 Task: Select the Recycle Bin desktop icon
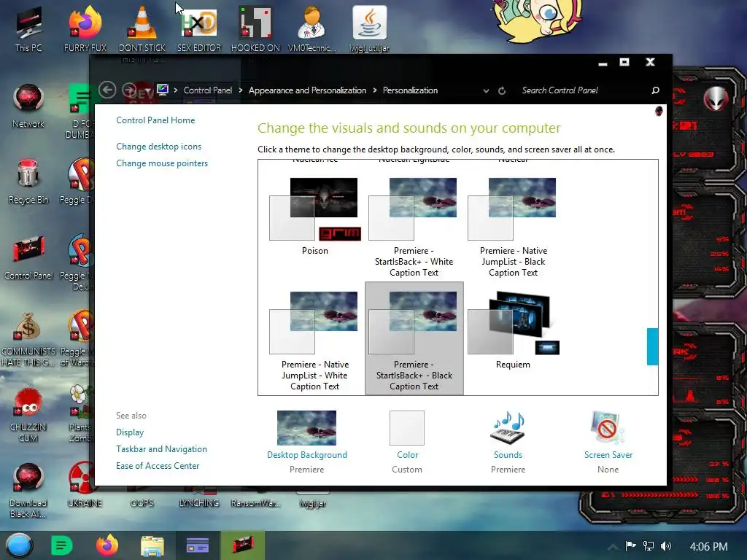click(28, 182)
